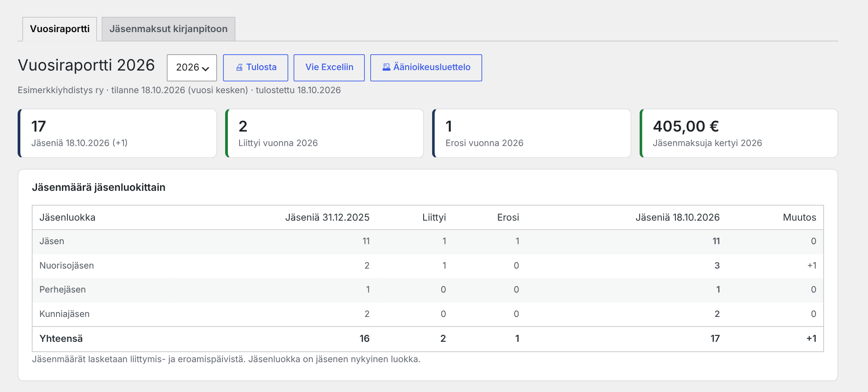This screenshot has width=868, height=392.
Task: Click the Muutos column header
Action: point(799,217)
